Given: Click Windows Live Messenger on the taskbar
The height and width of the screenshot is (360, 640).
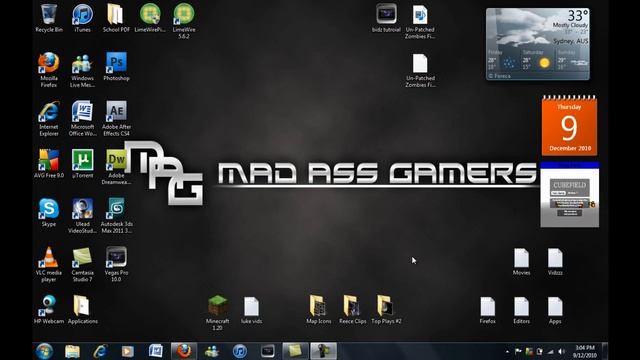Looking at the screenshot, I should (212, 351).
